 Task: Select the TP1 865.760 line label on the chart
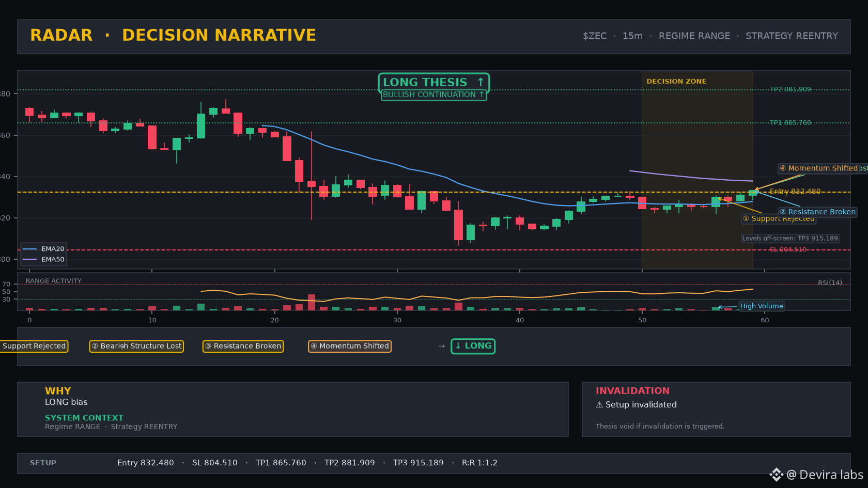coord(790,123)
